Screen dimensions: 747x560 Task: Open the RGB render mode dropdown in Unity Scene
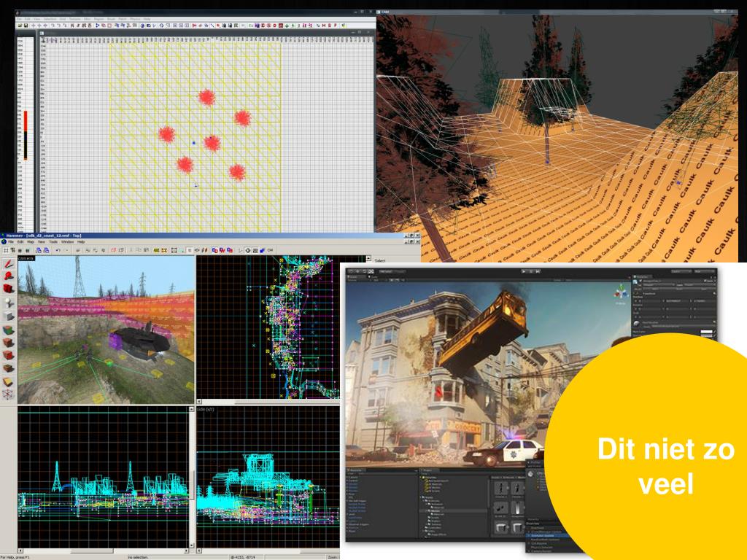click(x=379, y=280)
